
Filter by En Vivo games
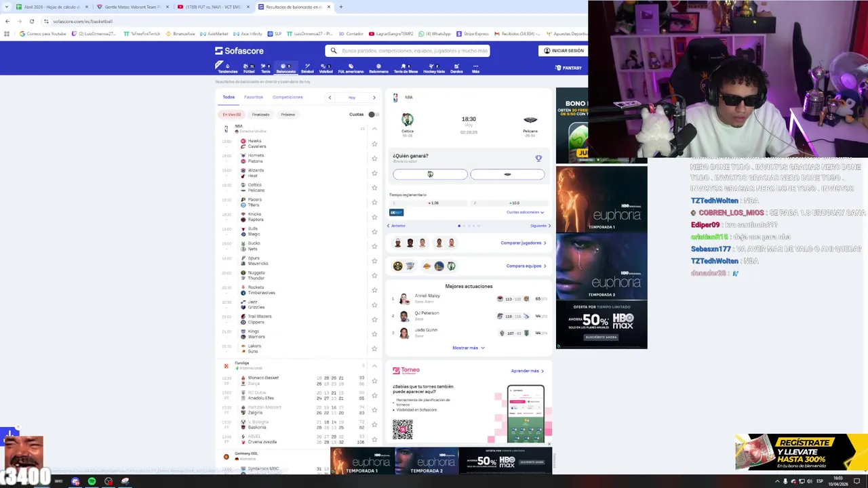tap(231, 115)
